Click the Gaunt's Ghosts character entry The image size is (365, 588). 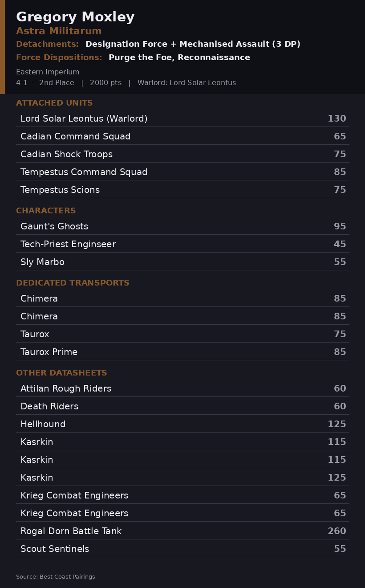pyautogui.click(x=182, y=226)
